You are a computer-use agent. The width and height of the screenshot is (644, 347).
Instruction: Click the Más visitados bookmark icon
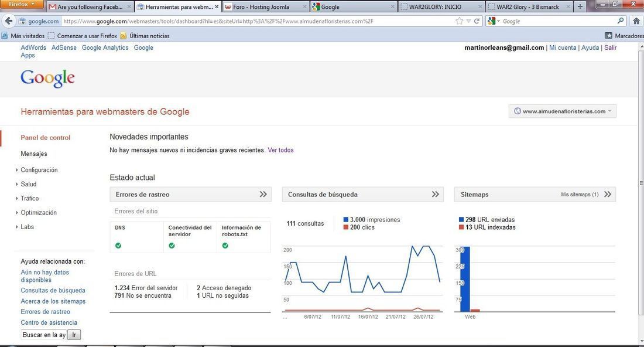pos(5,36)
